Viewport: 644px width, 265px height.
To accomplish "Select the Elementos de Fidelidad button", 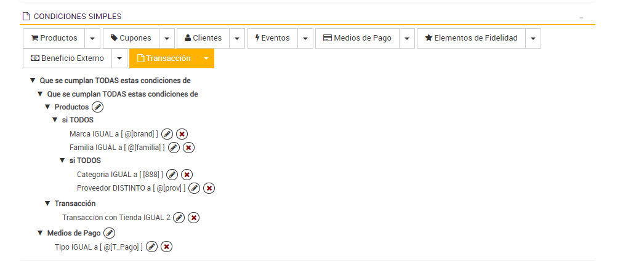I will click(471, 38).
